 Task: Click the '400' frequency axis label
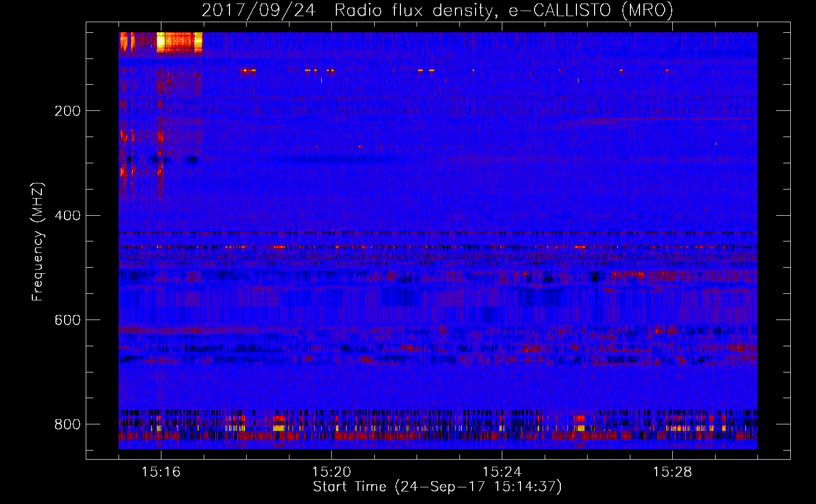pos(67,216)
